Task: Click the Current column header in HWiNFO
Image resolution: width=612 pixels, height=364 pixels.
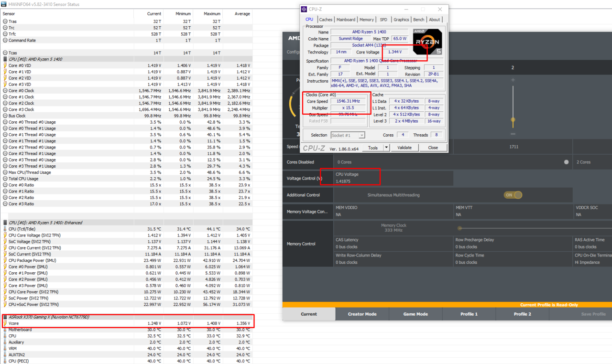Action: [154, 14]
